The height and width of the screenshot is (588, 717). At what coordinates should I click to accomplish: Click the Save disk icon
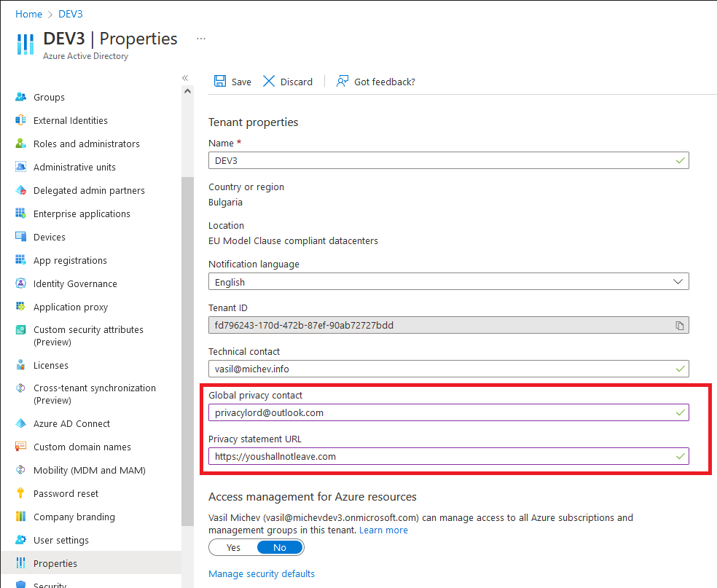click(220, 82)
